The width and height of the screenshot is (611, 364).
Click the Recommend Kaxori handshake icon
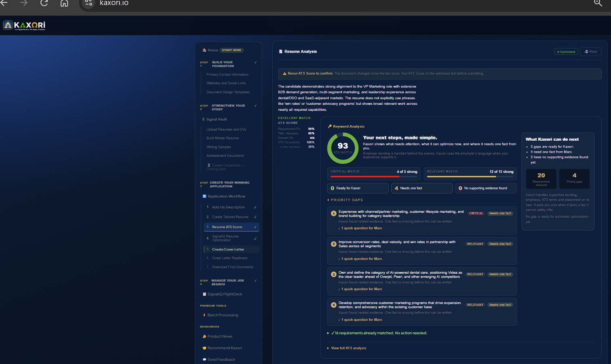[204, 348]
